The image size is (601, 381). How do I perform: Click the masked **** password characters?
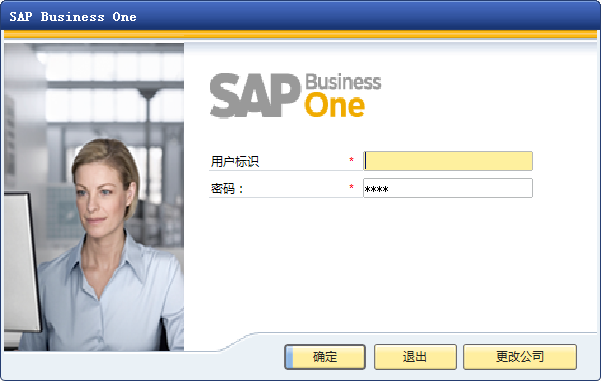click(376, 189)
